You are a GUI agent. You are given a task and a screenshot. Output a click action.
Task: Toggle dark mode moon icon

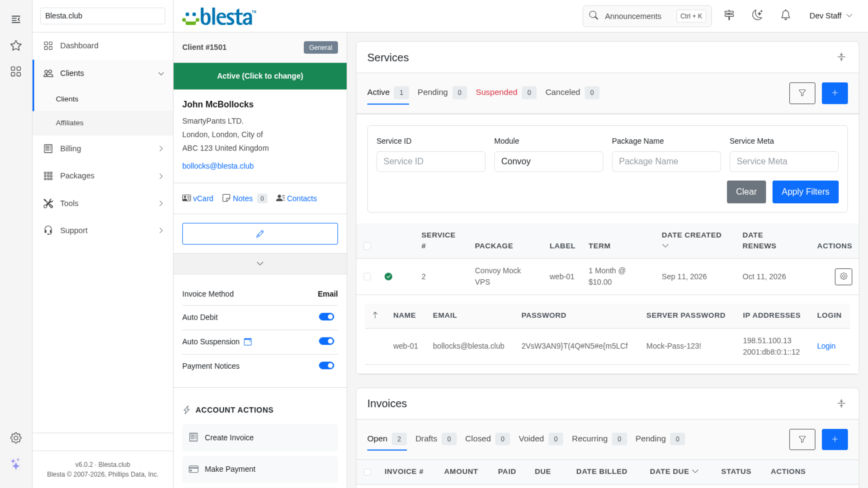[757, 15]
